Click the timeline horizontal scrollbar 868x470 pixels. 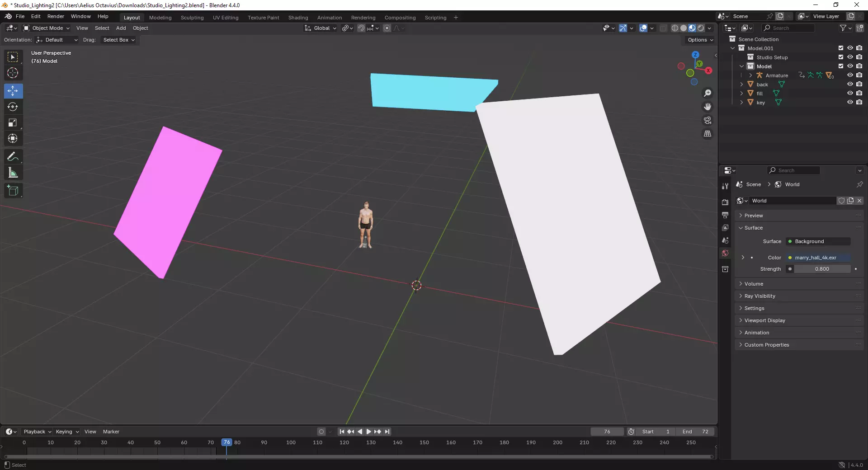click(359, 457)
